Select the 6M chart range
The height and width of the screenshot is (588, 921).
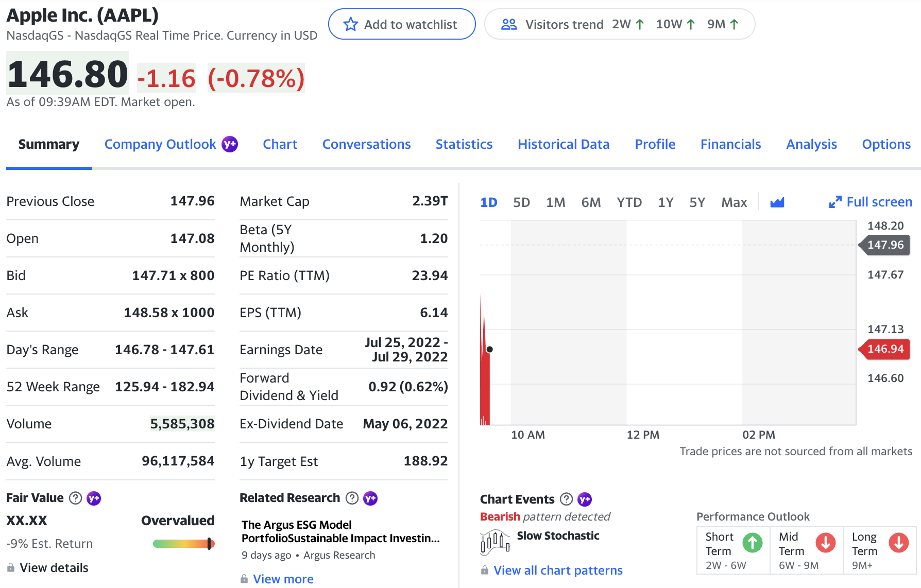point(591,202)
